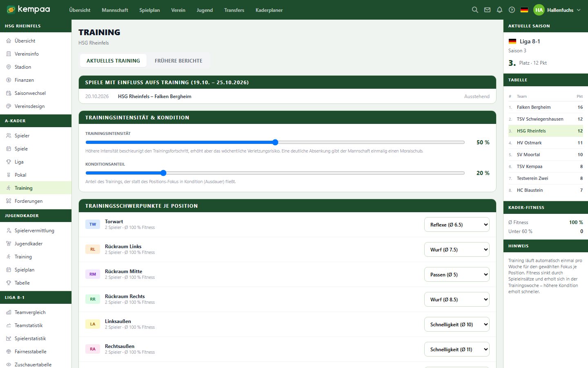Open the Mannschaft top menu
588x368 pixels.
click(115, 10)
